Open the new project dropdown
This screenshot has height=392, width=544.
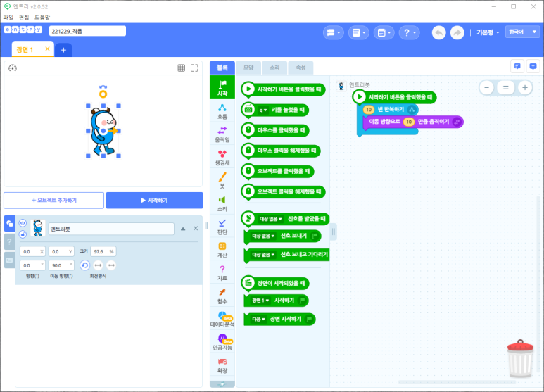coord(334,32)
